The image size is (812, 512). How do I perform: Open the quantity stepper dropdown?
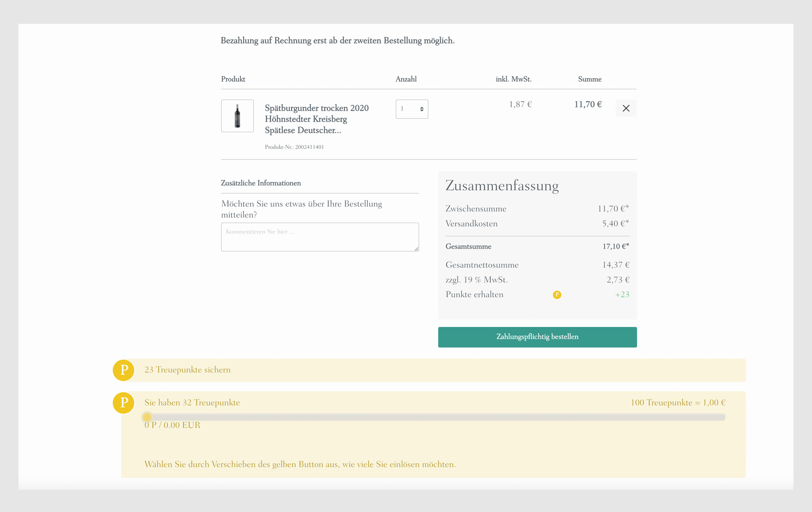click(x=412, y=109)
